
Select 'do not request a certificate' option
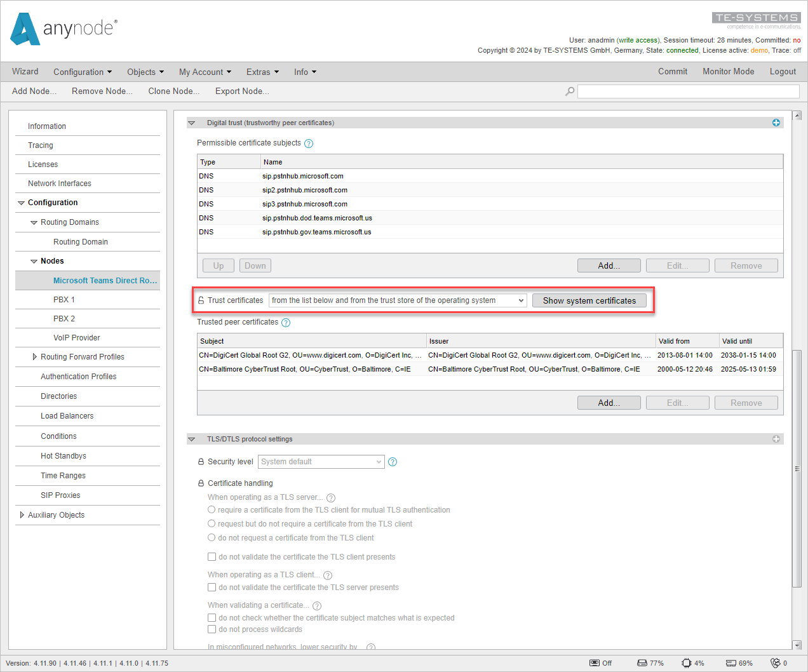tap(212, 537)
